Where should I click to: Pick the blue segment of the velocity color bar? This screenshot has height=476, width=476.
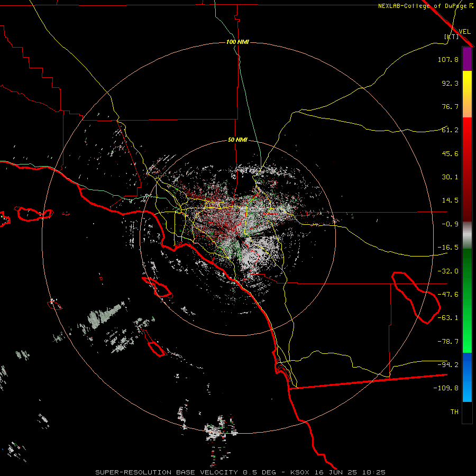pos(467,377)
